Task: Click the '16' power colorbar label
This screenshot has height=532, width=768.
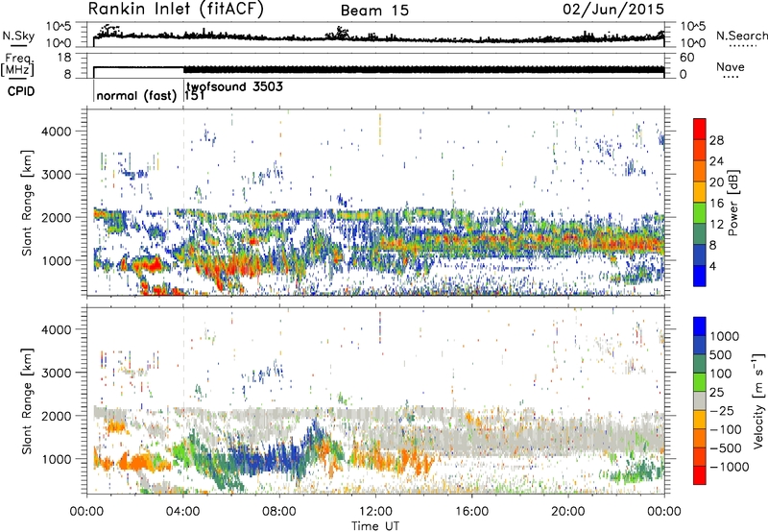Action: point(716,204)
